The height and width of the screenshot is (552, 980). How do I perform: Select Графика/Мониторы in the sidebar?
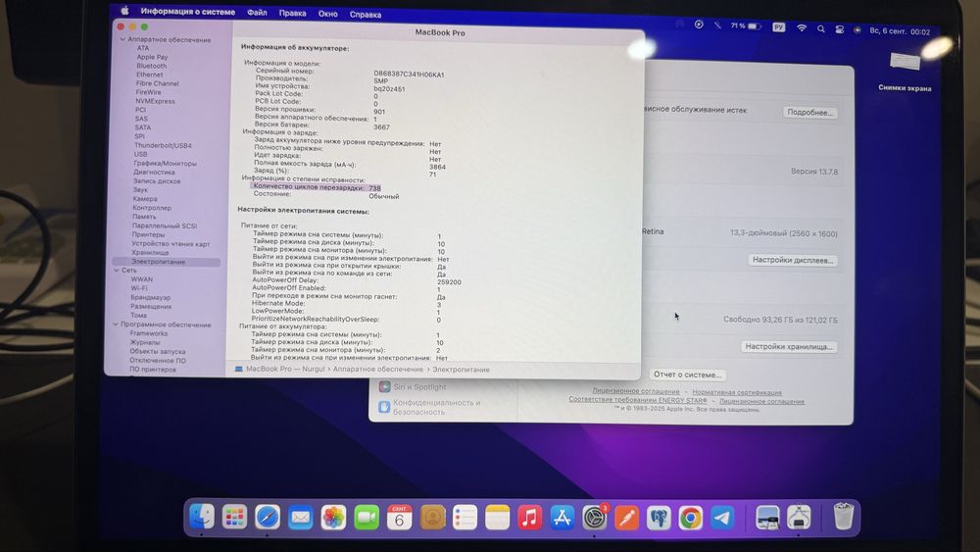click(x=165, y=163)
